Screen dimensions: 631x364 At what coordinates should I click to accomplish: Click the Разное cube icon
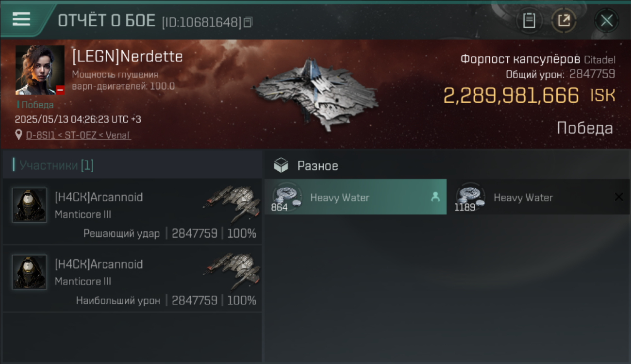(x=281, y=165)
